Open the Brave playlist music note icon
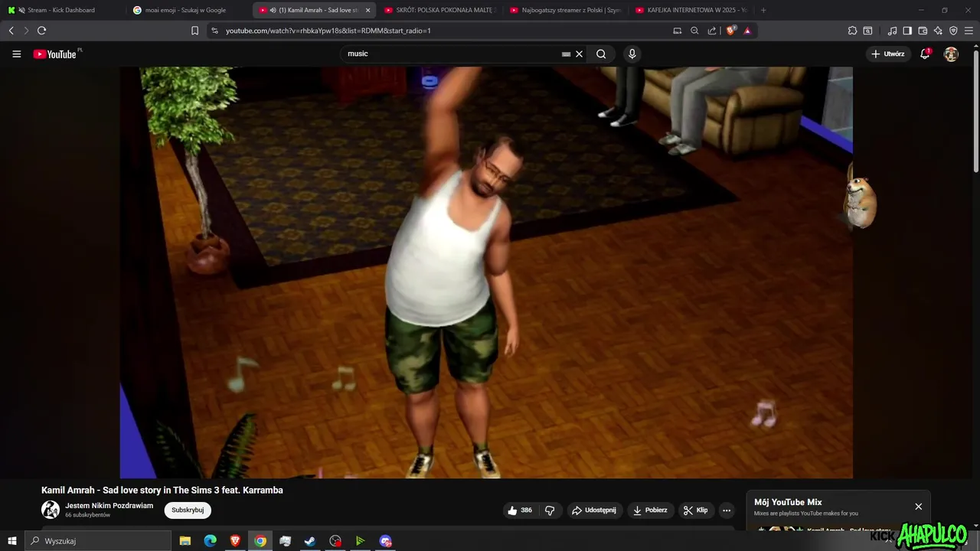 (892, 31)
